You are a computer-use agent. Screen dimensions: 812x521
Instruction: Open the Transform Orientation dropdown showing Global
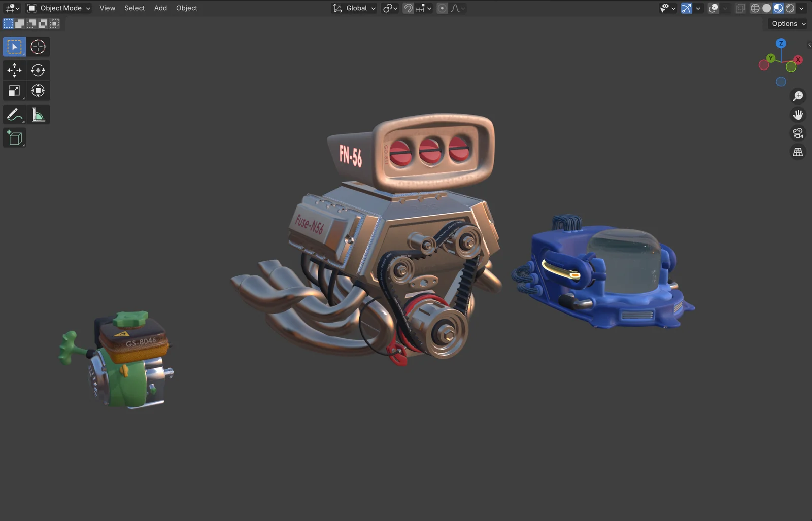[x=355, y=8]
